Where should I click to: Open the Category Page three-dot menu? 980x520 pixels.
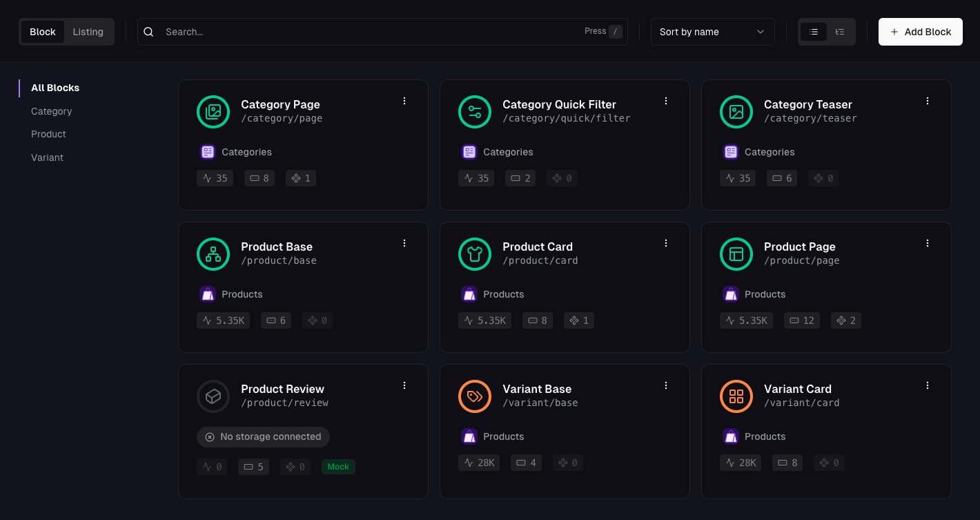(x=404, y=101)
